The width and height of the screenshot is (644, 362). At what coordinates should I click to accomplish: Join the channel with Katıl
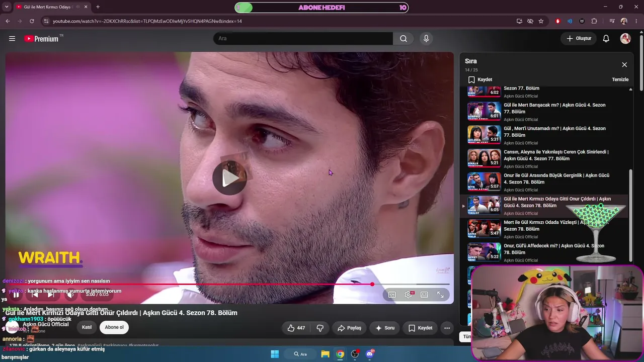coord(87,327)
